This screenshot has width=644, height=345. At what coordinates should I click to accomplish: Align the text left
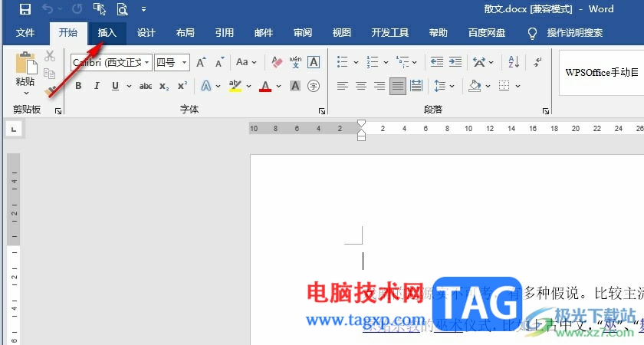343,86
